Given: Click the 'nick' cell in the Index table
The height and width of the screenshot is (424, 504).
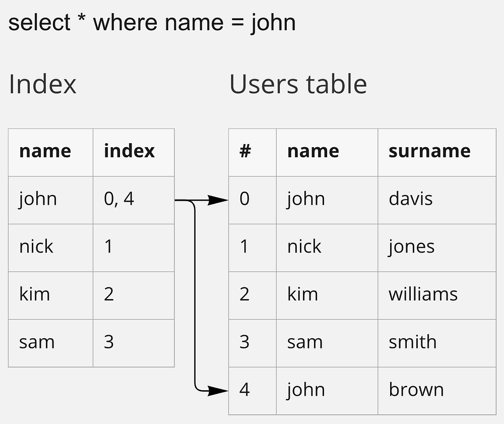Looking at the screenshot, I should pyautogui.click(x=50, y=248).
